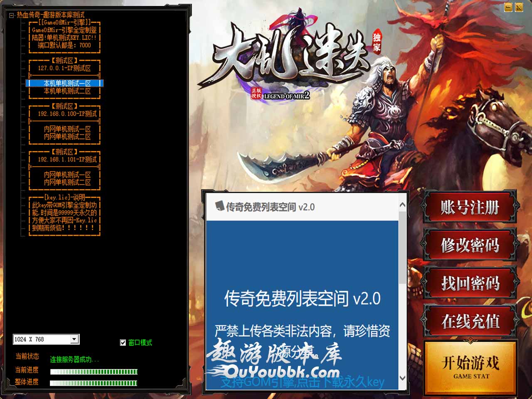Viewport: 532px width, 399px height.
Task: Click the [[GameOfMir-引擎]] header row
Action: coord(64,22)
